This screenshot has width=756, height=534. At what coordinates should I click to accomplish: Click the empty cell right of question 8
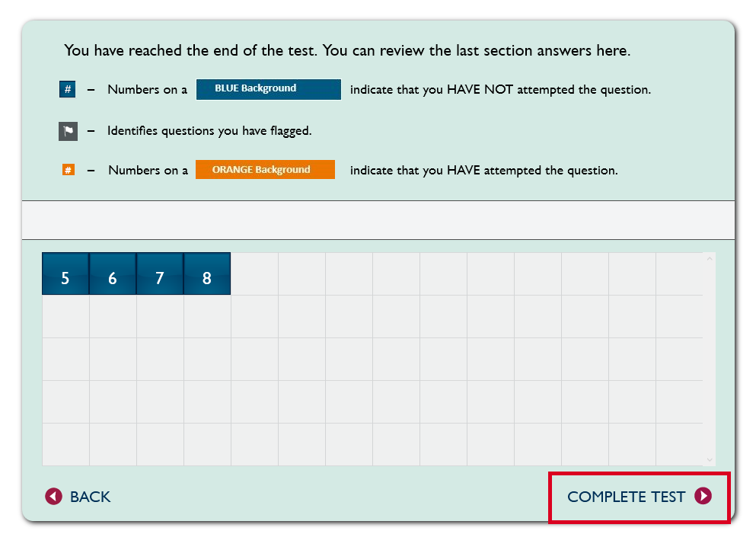(254, 274)
